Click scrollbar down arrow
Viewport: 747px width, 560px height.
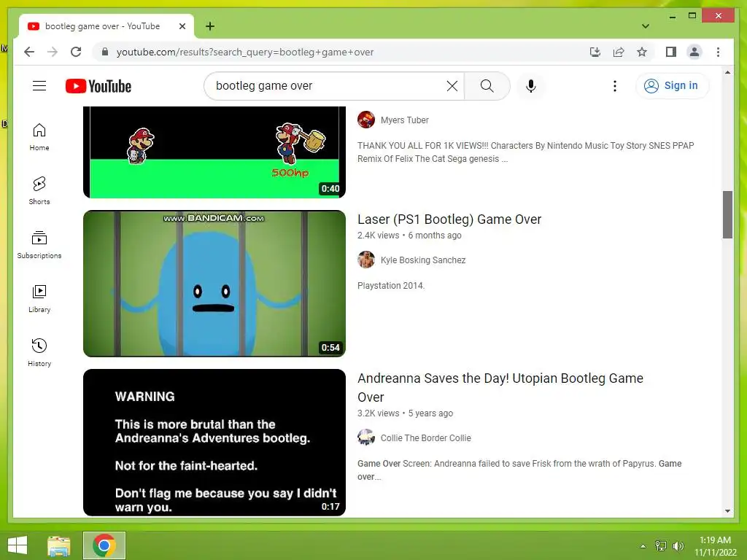tap(727, 511)
